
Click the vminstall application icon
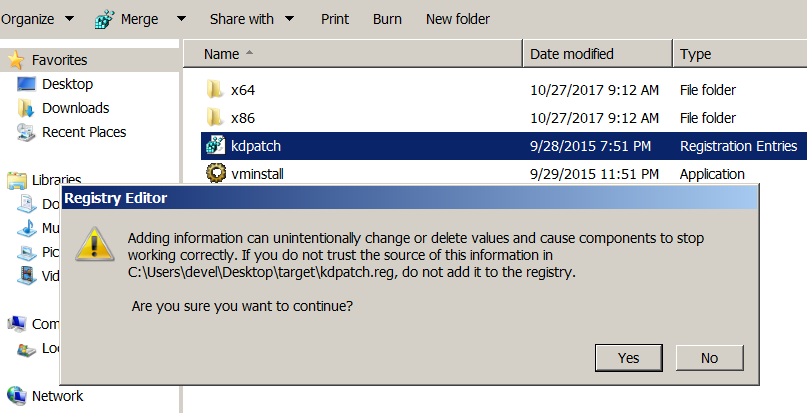pyautogui.click(x=214, y=174)
